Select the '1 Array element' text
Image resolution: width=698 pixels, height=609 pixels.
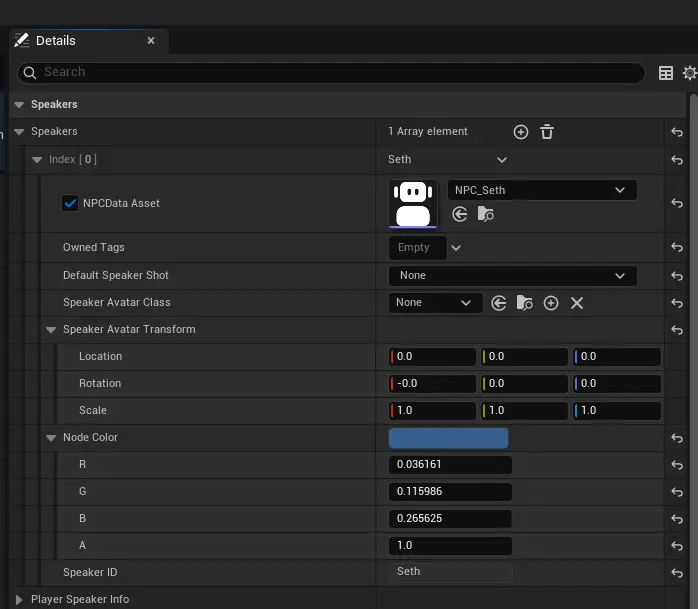point(428,132)
